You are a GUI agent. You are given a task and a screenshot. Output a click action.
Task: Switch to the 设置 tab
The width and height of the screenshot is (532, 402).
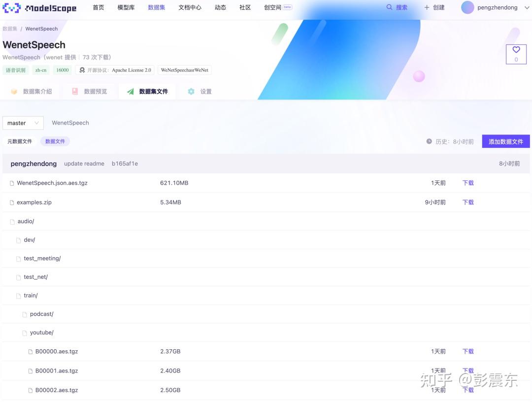[199, 91]
